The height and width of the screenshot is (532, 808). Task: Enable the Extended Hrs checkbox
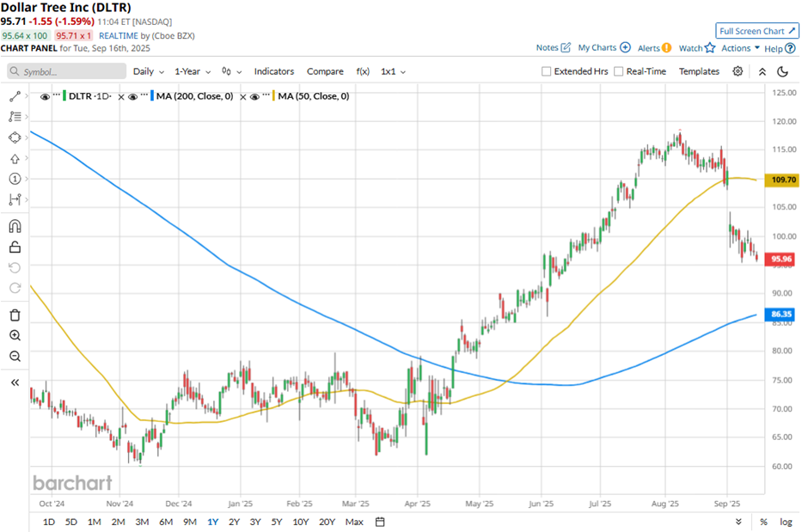(x=546, y=71)
